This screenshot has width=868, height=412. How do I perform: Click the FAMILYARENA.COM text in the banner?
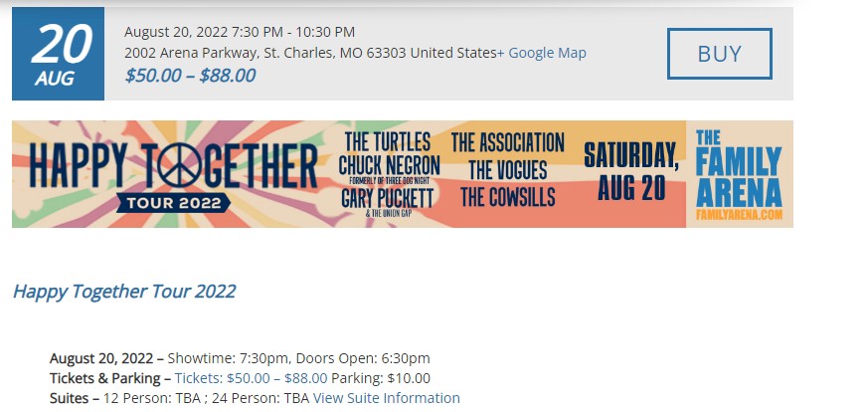(739, 214)
